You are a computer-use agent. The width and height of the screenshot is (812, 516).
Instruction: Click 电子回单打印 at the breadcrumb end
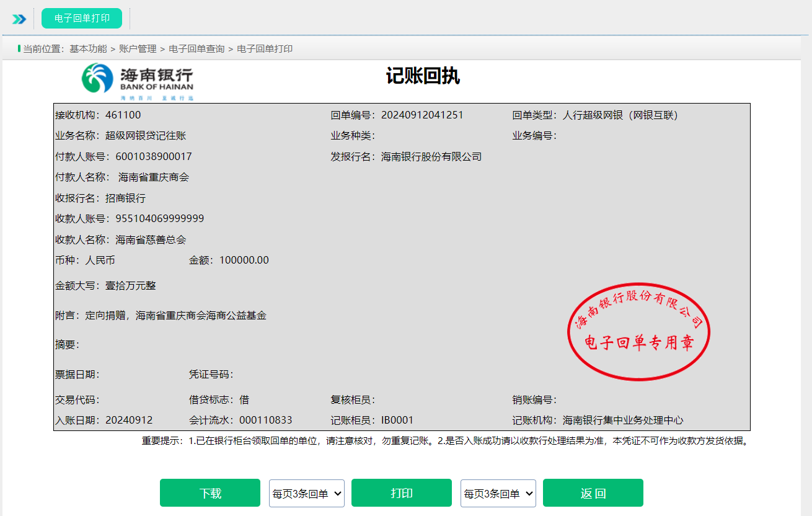click(x=265, y=48)
